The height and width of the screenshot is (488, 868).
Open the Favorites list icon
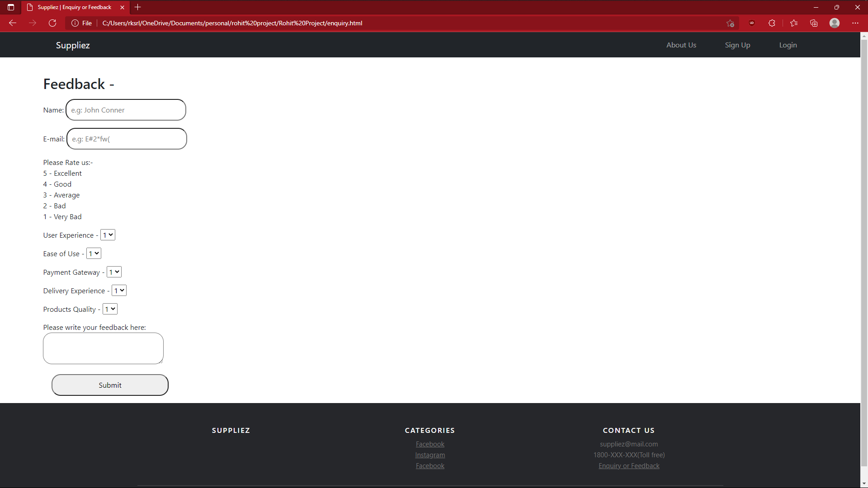point(794,23)
